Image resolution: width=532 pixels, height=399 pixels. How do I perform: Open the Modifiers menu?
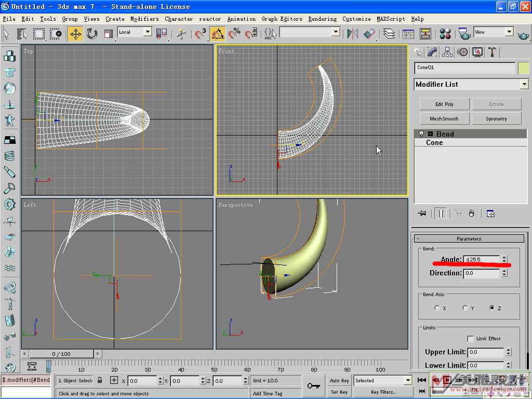coord(144,19)
